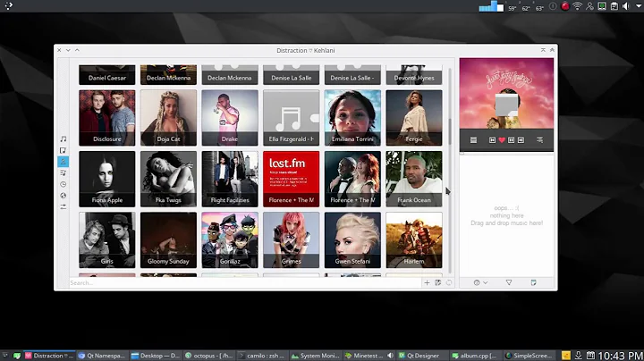Switch to camilo zsh terminal taskbar entry
The width and height of the screenshot is (644, 361).
coord(262,356)
